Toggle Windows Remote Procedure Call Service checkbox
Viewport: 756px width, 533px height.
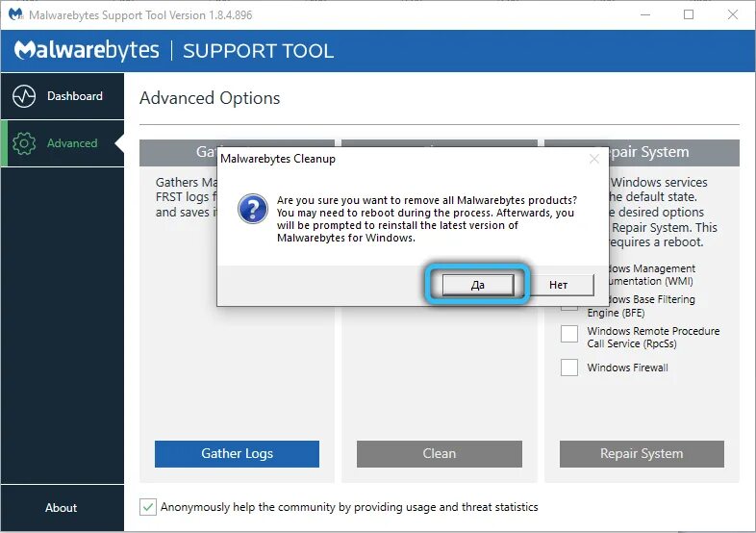coord(569,334)
